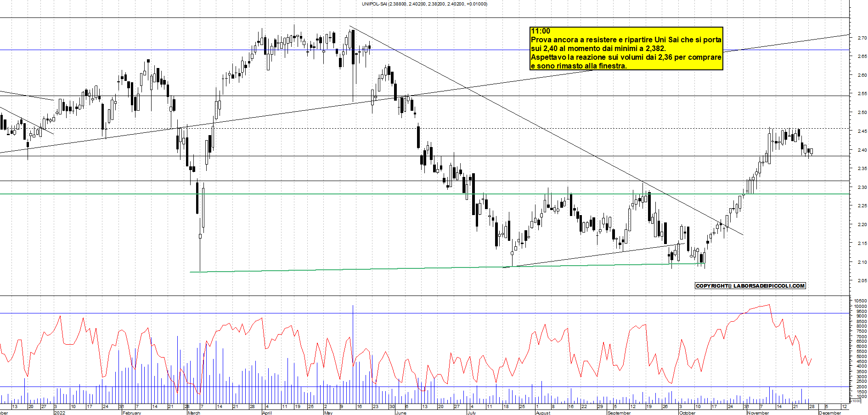The width and height of the screenshot is (868, 415).
Task: Click the 8500 volume axis label
Action: click(861, 321)
